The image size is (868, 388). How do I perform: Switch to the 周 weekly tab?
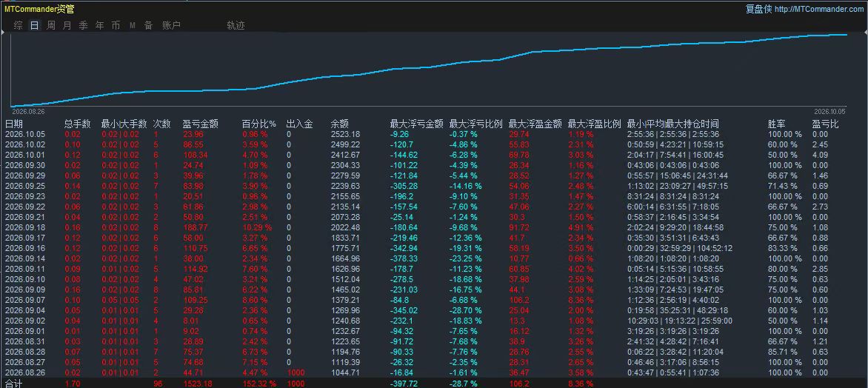click(51, 25)
